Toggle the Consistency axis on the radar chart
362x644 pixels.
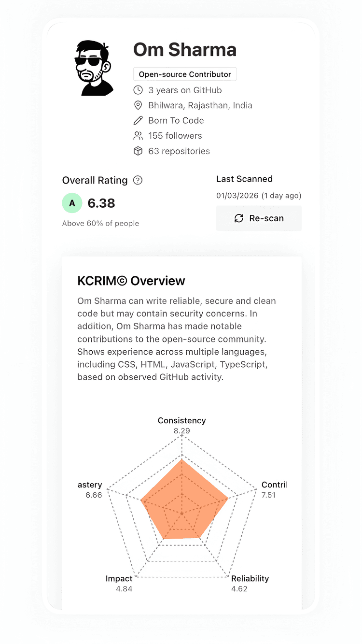181,420
